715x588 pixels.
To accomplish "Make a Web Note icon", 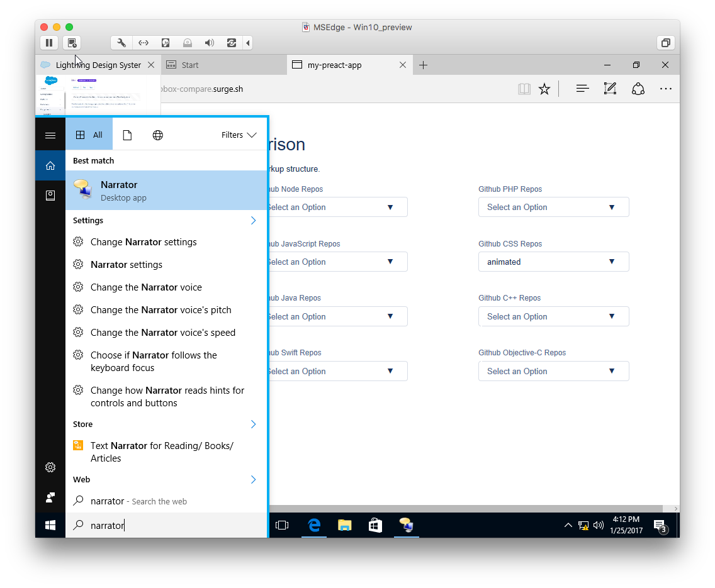I will 610,89.
